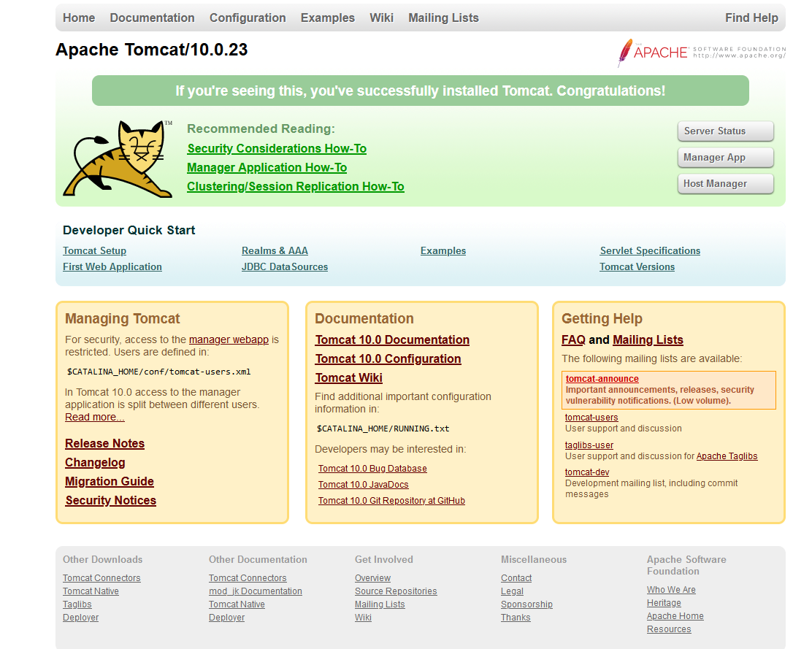The width and height of the screenshot is (812, 649).
Task: Click Mailing Lists link in Getting Help
Action: [x=648, y=339]
